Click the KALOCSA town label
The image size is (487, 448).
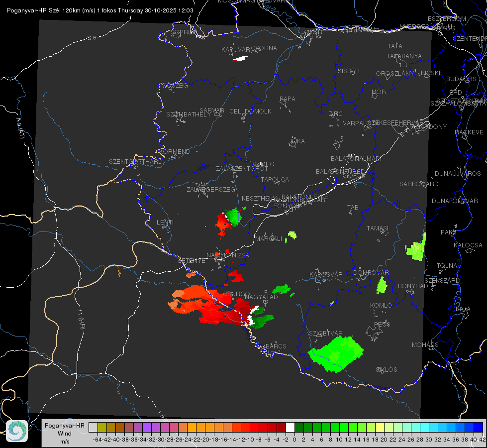click(x=468, y=245)
